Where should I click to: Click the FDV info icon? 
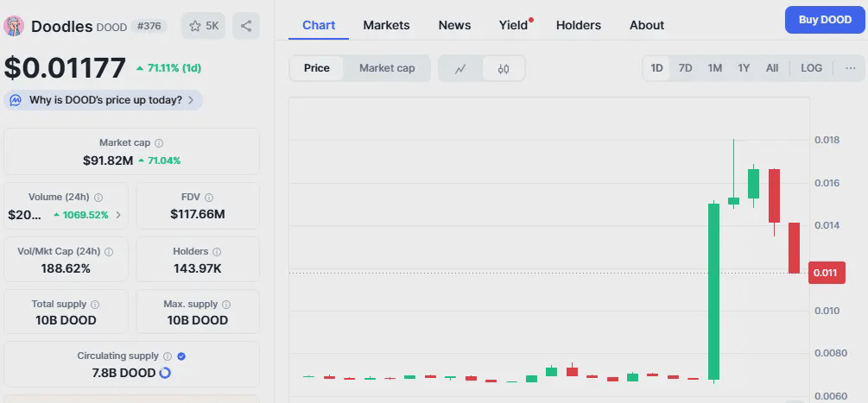209,198
